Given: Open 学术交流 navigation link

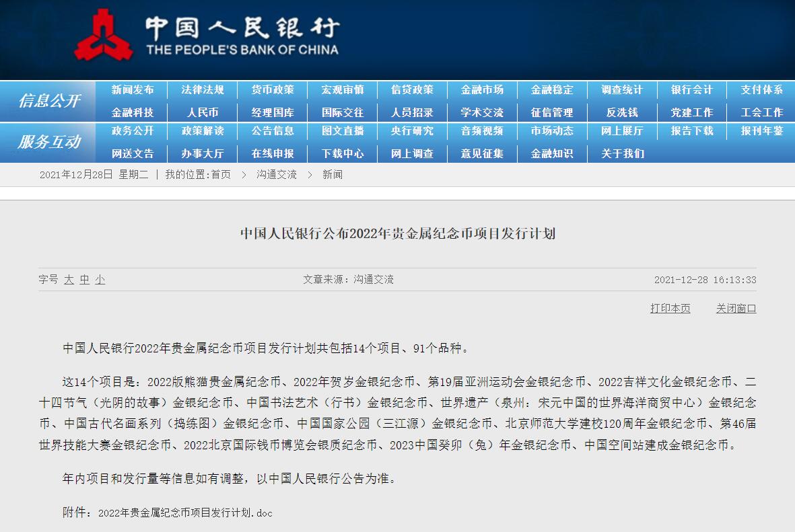Looking at the screenshot, I should (x=482, y=112).
